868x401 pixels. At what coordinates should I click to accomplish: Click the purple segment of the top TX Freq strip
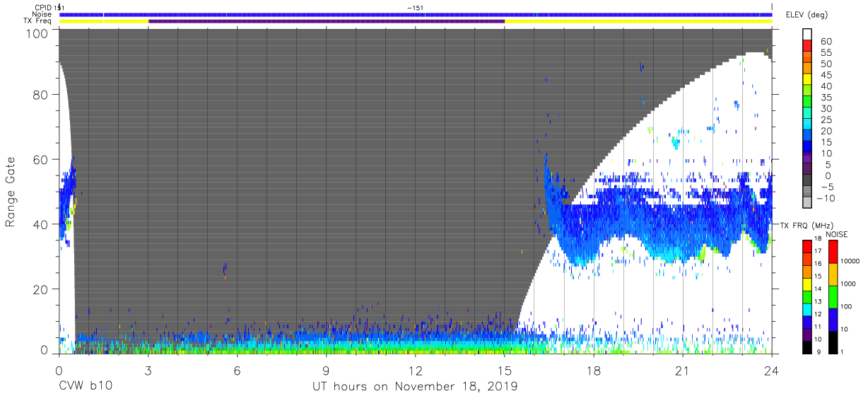[x=327, y=21]
